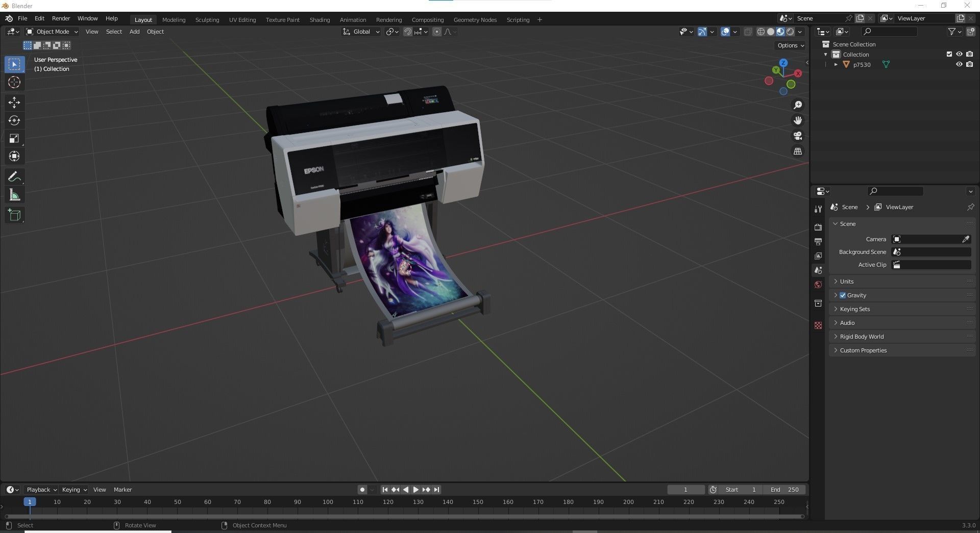
Task: Open the Render properties tab
Action: click(818, 227)
